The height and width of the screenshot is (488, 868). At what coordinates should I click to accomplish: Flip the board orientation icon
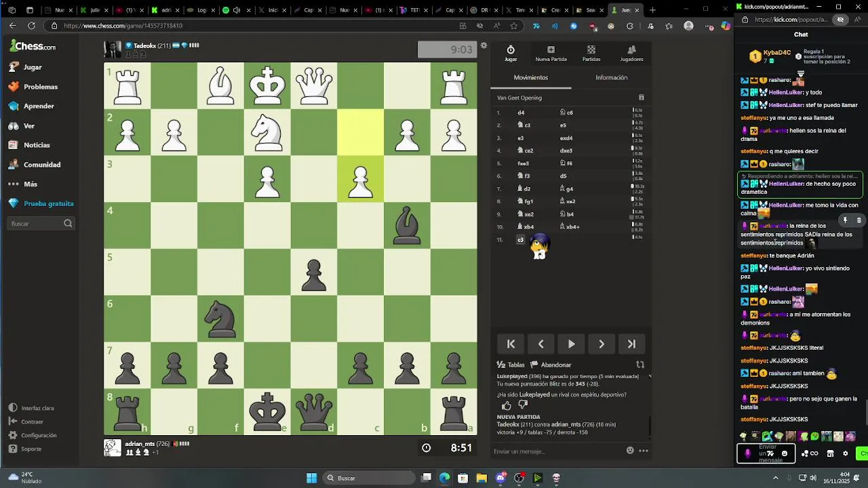[x=639, y=365]
